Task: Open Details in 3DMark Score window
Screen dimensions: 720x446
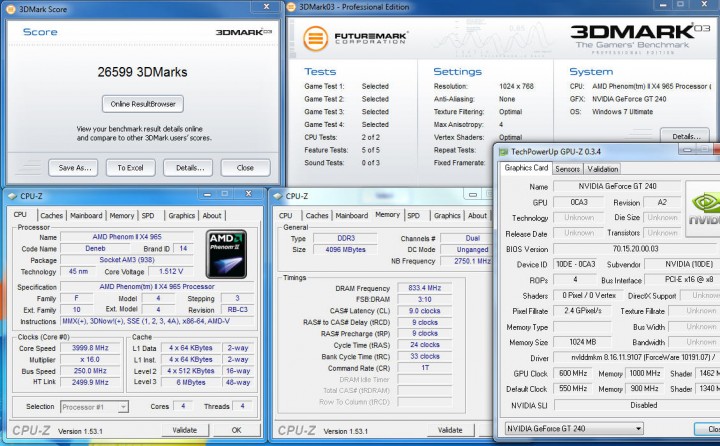Action: click(190, 168)
